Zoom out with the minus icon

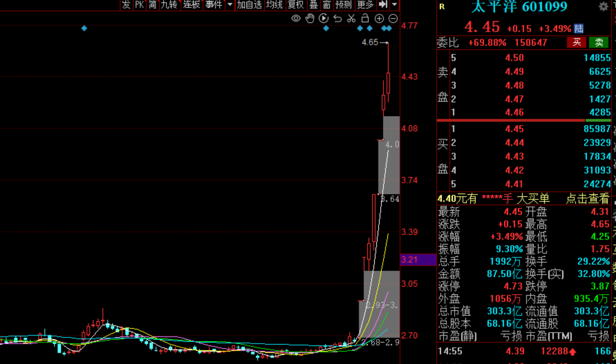(x=393, y=18)
